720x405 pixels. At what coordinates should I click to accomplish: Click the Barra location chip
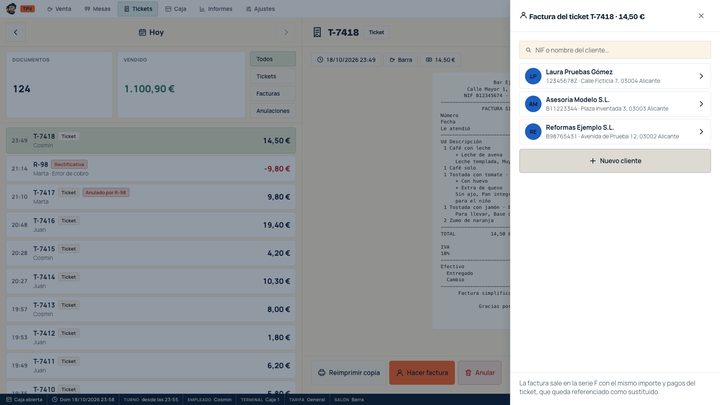coord(401,60)
